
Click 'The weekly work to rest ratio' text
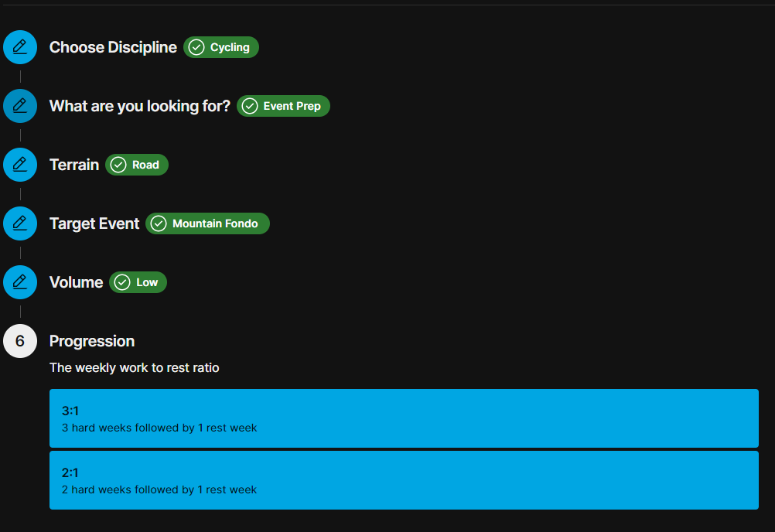[135, 368]
